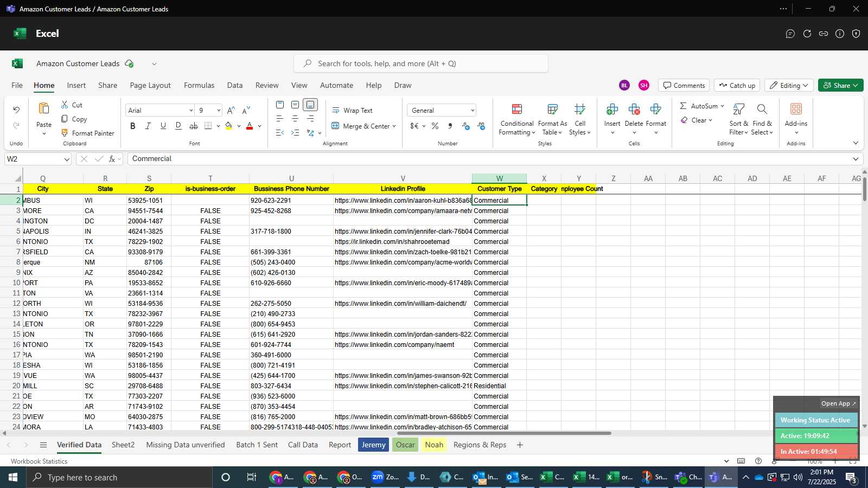Click the Cut scissors icon

click(65, 105)
